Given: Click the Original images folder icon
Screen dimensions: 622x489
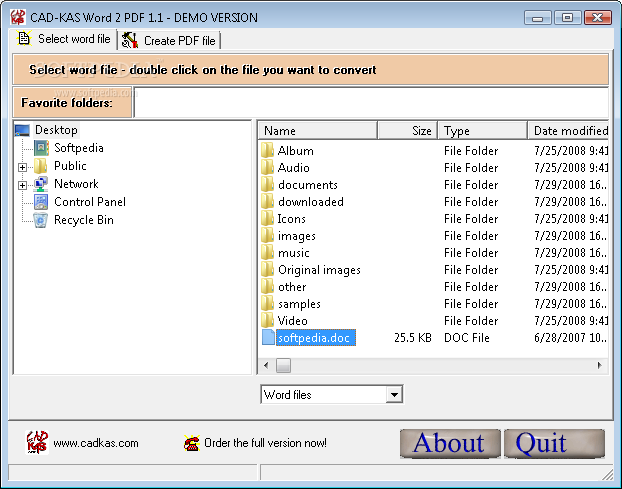Looking at the screenshot, I should (268, 270).
